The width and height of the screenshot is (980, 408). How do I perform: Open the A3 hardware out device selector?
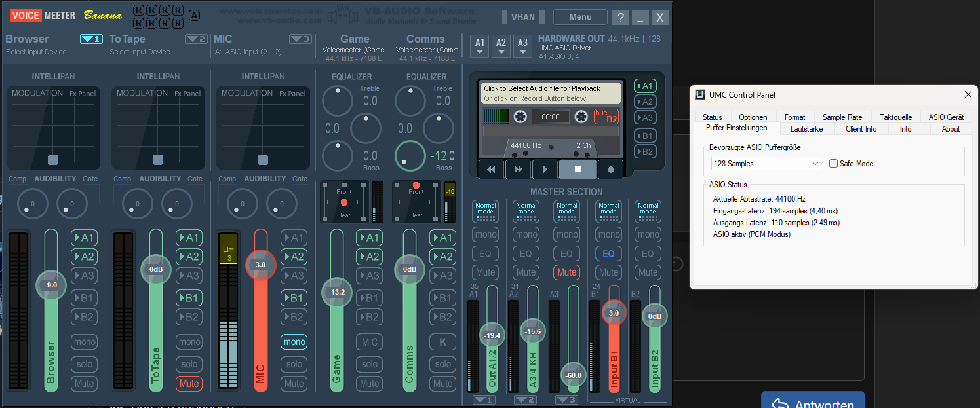pos(522,46)
